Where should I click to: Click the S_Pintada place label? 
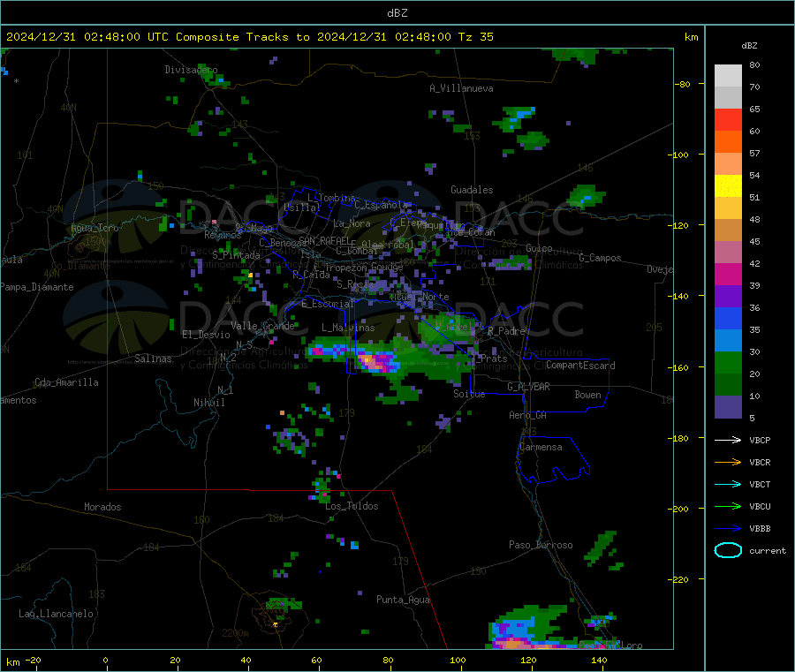tap(236, 255)
